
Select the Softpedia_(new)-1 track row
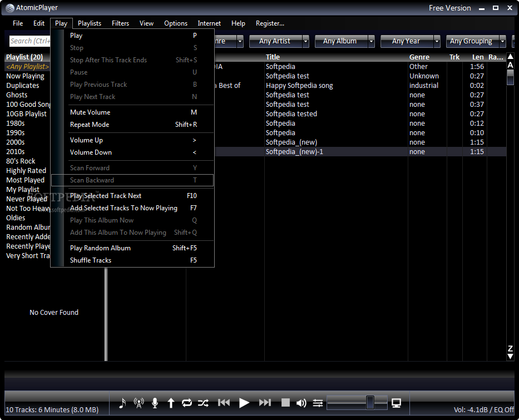coord(359,151)
